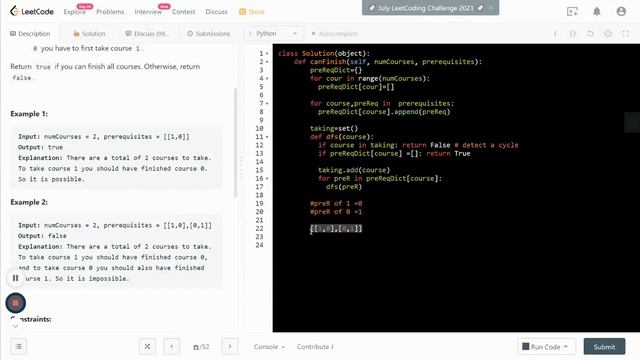Open the side tab at editor's right edge

[x=632, y=122]
